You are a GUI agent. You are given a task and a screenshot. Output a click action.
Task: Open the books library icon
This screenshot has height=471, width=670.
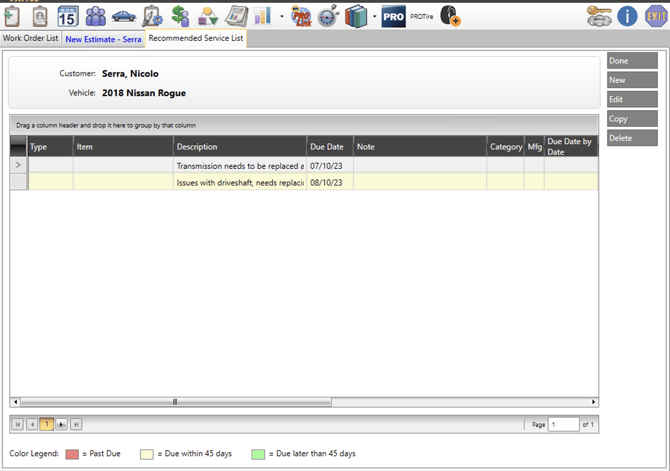356,17
